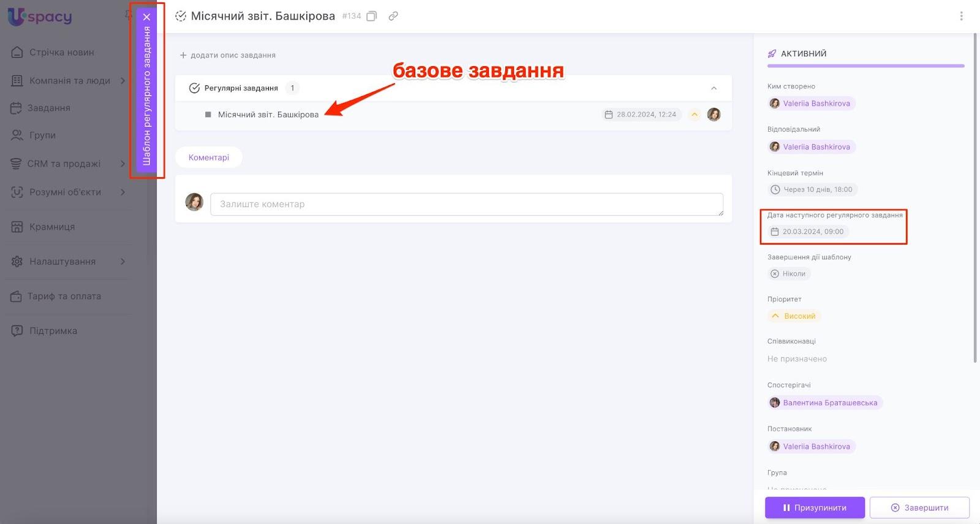Image resolution: width=980 pixels, height=524 pixels.
Task: Click priority arrow icon in subtask row
Action: [x=694, y=115]
